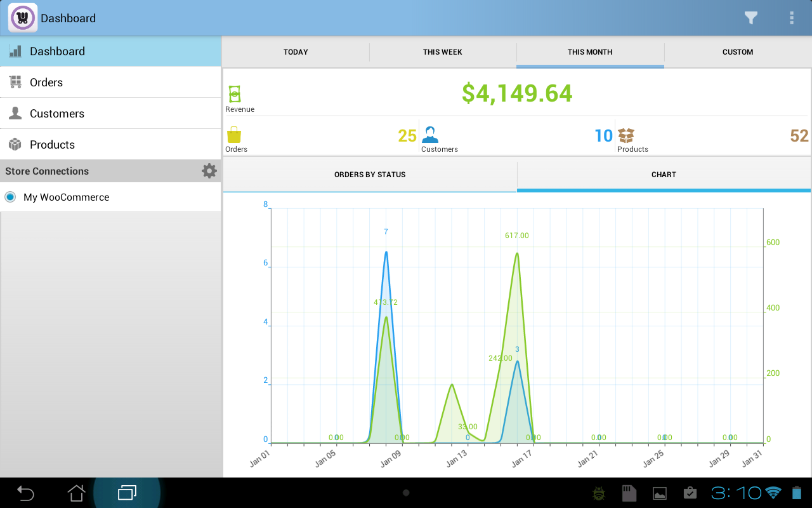Click the green Revenue money icon
This screenshot has height=508, width=812.
tap(235, 94)
